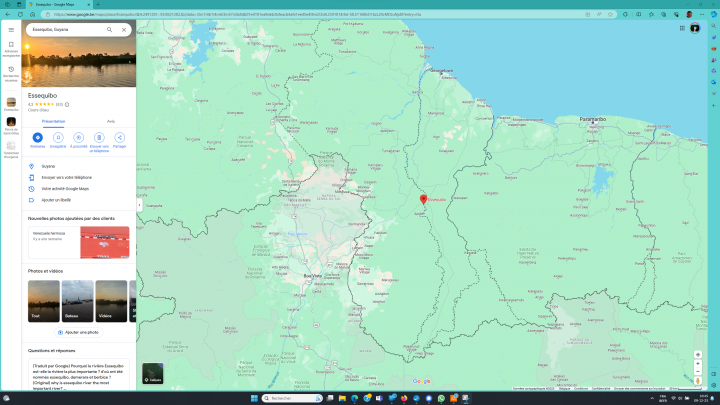Screen dimensions: 720x405
Task: Show hidden system tray icons chevron
Action: [652, 398]
